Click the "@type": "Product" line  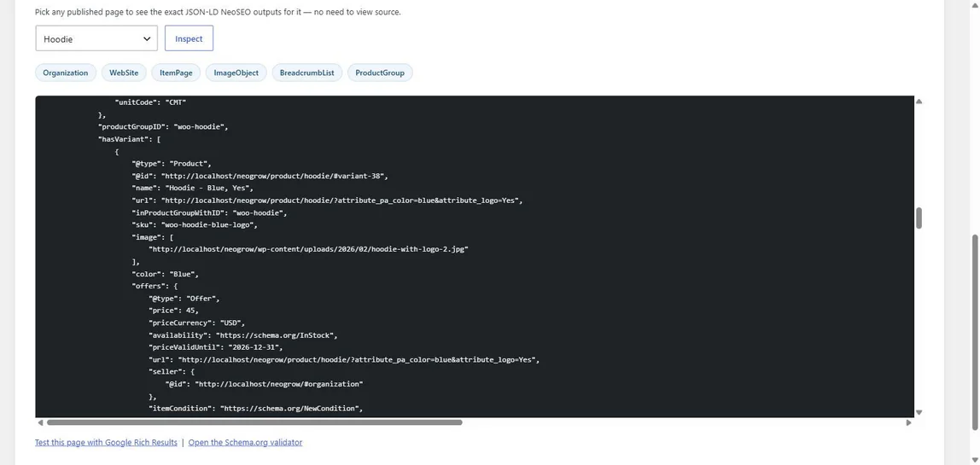click(x=172, y=163)
